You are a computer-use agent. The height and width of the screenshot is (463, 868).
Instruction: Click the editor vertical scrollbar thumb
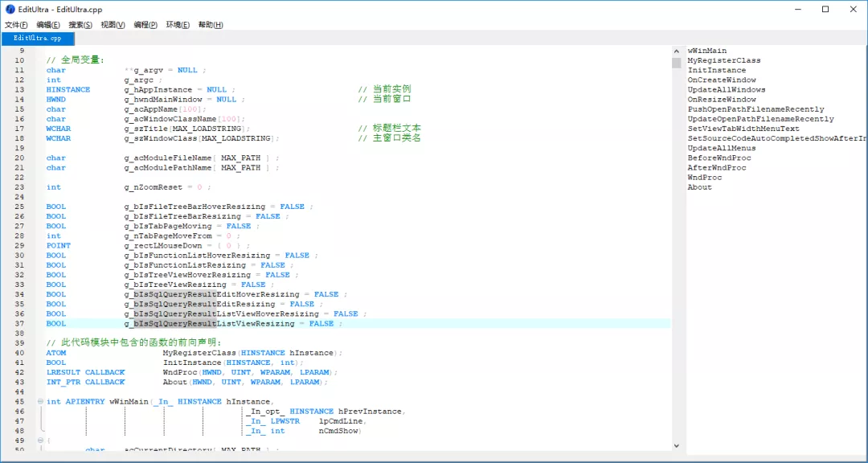click(677, 63)
